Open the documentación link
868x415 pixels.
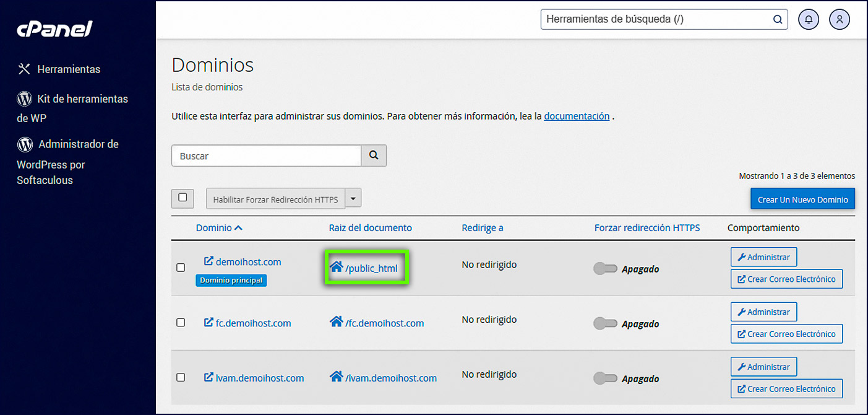pos(577,116)
